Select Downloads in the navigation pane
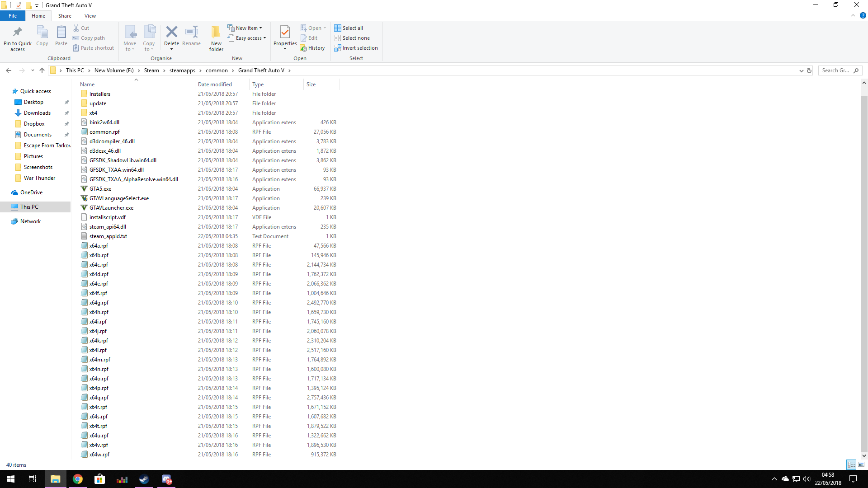The width and height of the screenshot is (868, 488). tap(37, 113)
